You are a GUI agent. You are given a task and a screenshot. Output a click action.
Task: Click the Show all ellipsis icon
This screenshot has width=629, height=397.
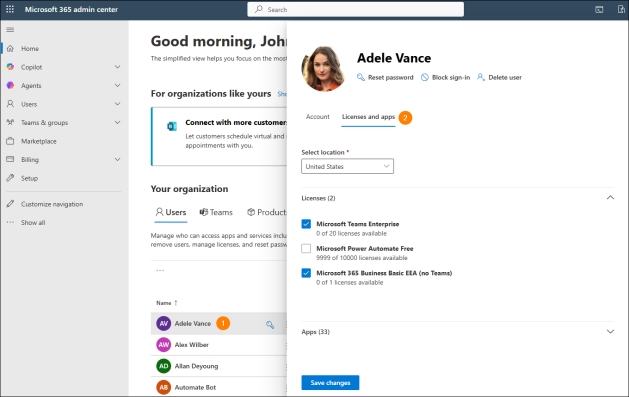pyautogui.click(x=10, y=223)
